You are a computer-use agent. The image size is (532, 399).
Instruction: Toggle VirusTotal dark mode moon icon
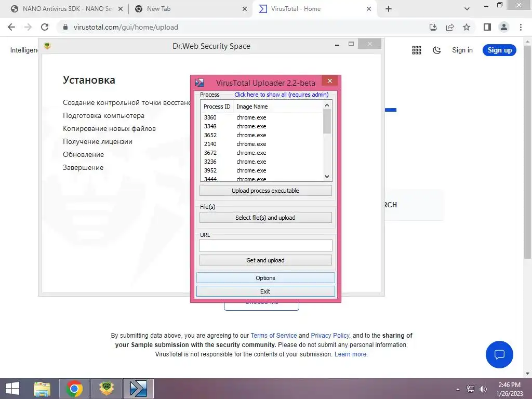coord(436,50)
